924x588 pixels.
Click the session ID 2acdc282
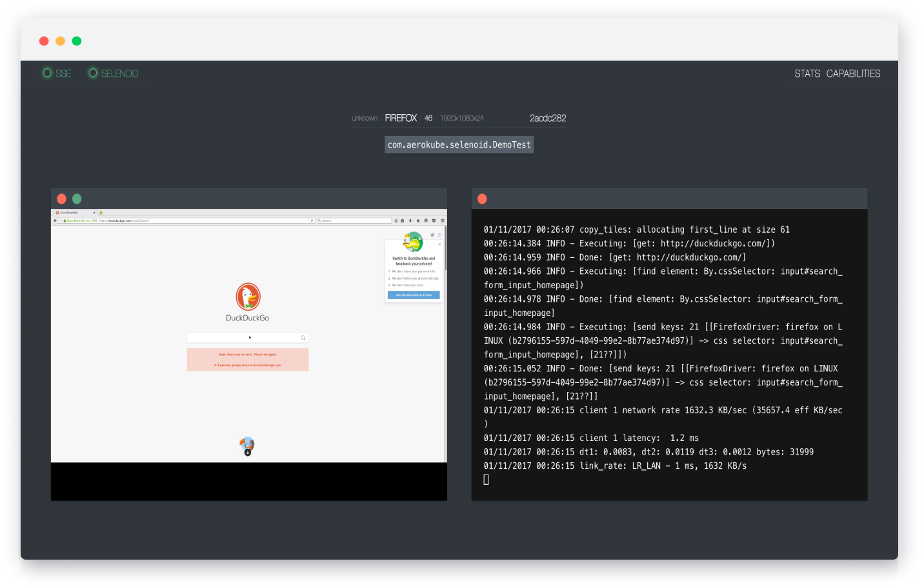547,118
